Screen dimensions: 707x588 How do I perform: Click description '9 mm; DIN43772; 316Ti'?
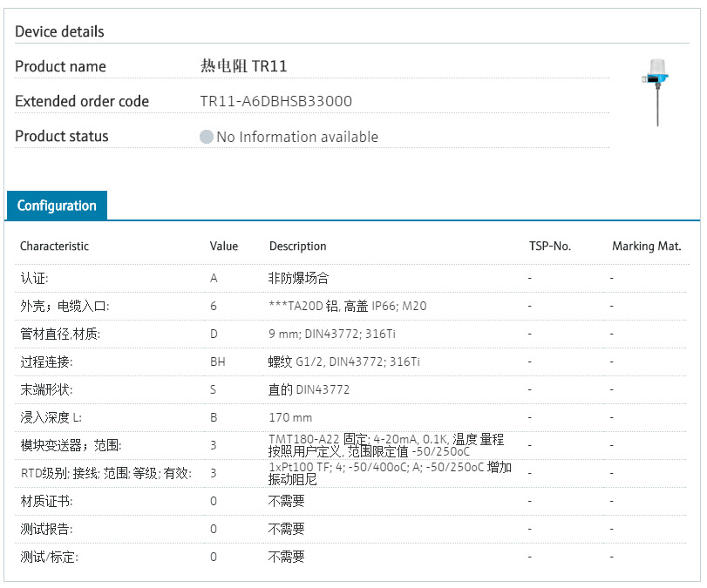point(332,334)
